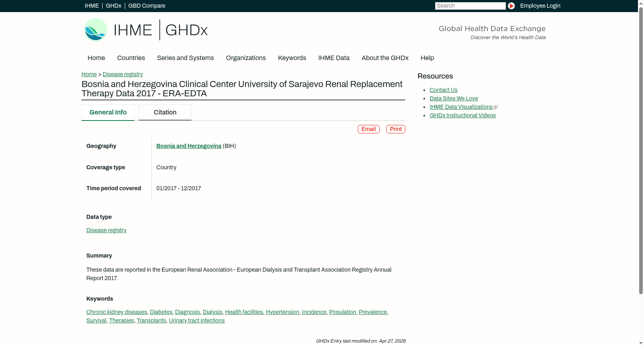
Task: Click the vertical page scrollbar thumb
Action: [x=641, y=151]
